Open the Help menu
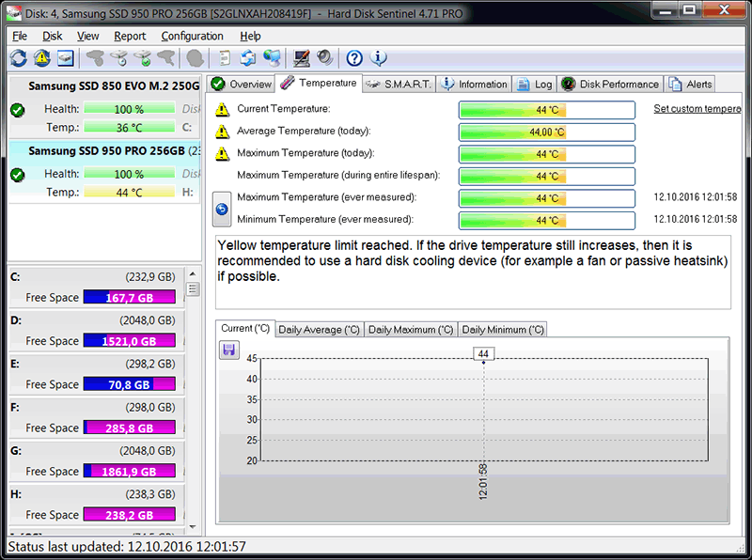 (x=250, y=37)
